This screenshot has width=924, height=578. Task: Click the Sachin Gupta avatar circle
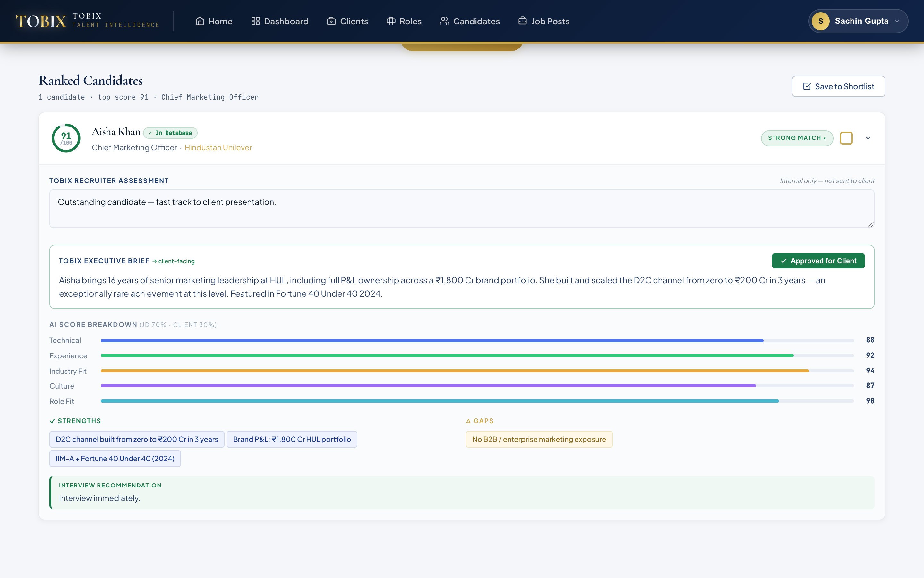coord(820,21)
